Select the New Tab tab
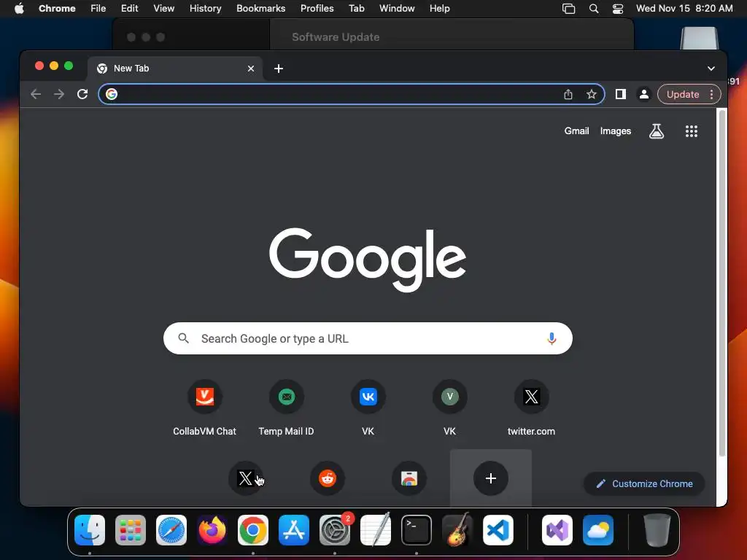This screenshot has height=560, width=747. 175,69
